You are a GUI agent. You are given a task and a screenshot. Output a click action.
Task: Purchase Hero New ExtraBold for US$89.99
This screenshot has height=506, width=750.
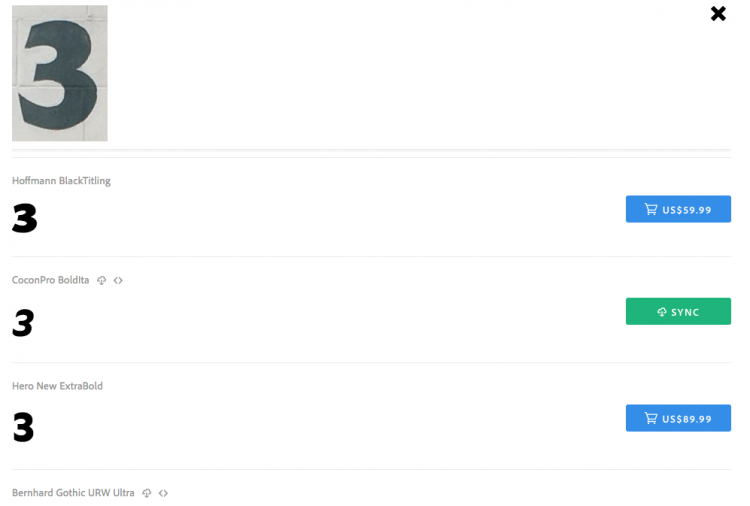point(678,418)
